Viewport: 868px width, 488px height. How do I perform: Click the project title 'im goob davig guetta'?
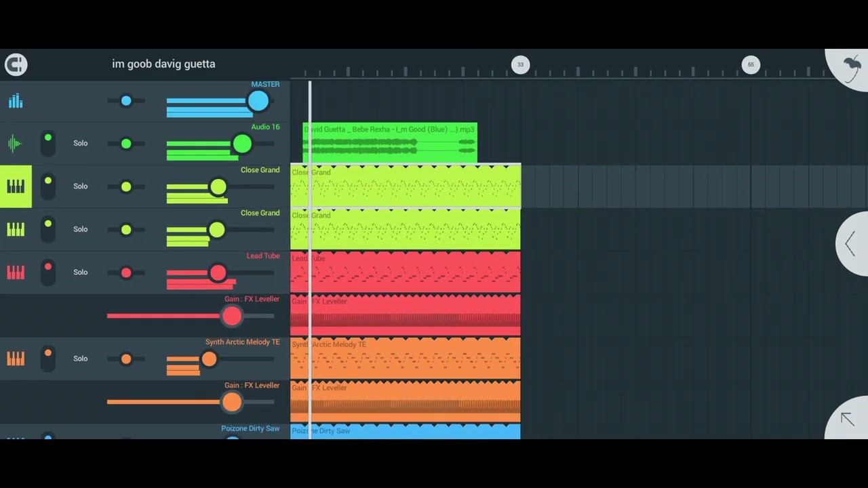(x=163, y=64)
